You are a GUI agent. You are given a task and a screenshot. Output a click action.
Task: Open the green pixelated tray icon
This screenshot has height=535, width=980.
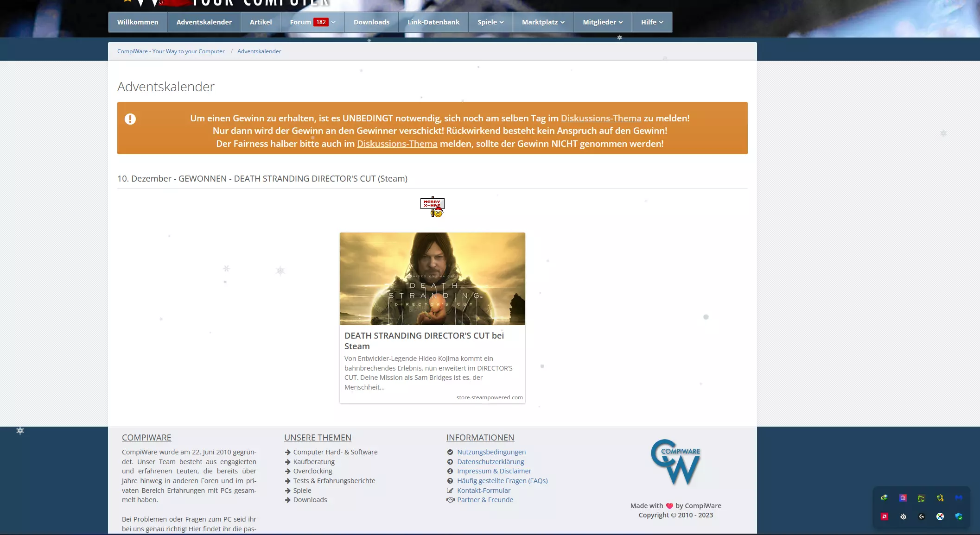[921, 498]
